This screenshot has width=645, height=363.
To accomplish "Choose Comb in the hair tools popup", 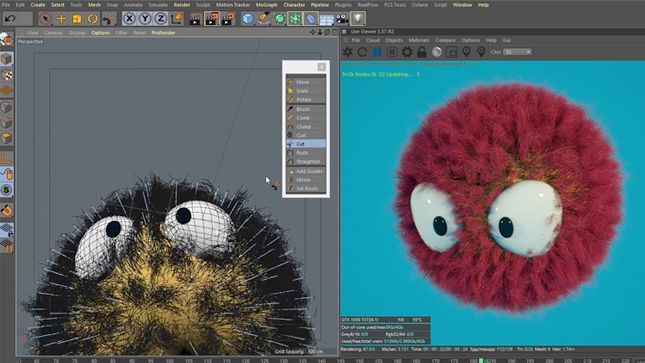I will click(306, 118).
